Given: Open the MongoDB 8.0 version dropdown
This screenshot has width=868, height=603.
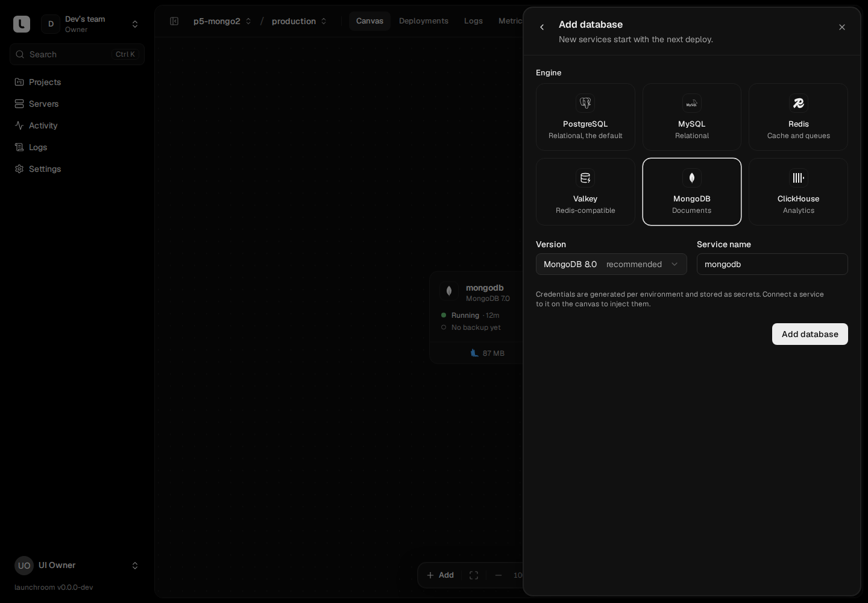Looking at the screenshot, I should coord(611,264).
